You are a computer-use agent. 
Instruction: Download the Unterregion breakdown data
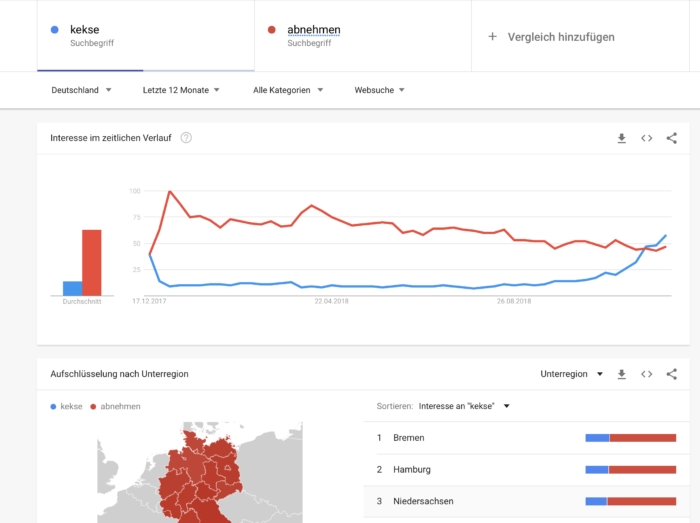(621, 374)
